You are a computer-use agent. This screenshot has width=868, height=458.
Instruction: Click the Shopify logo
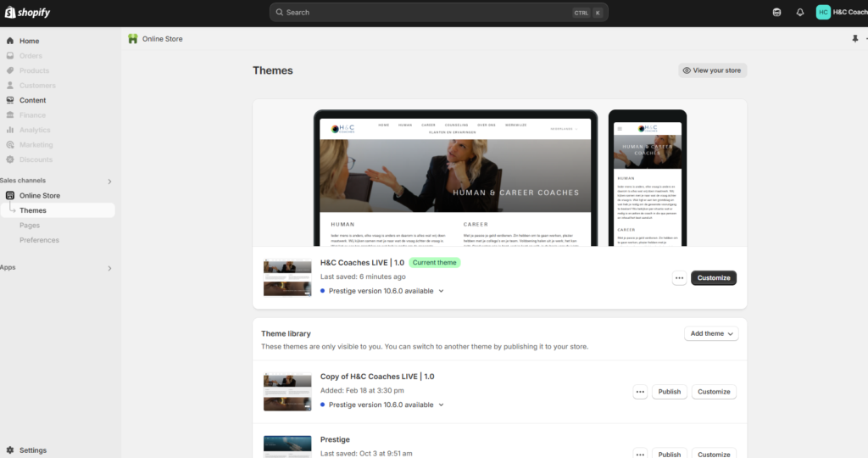click(27, 12)
